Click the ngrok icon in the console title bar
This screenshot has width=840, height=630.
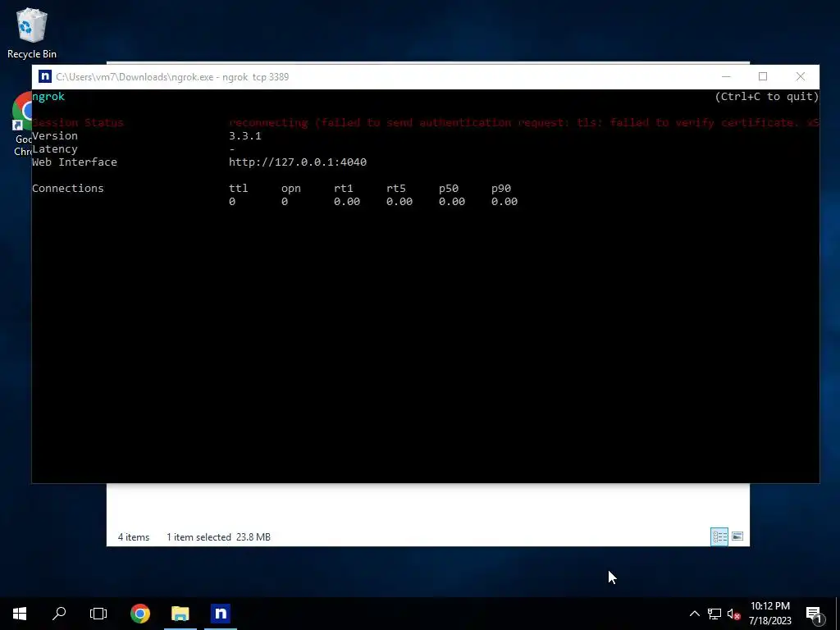(45, 76)
